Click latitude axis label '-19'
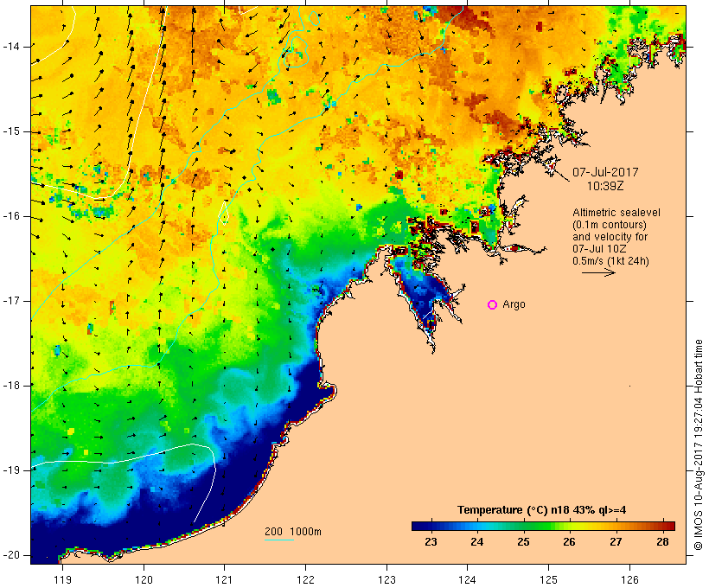709x588 pixels. 11,470
